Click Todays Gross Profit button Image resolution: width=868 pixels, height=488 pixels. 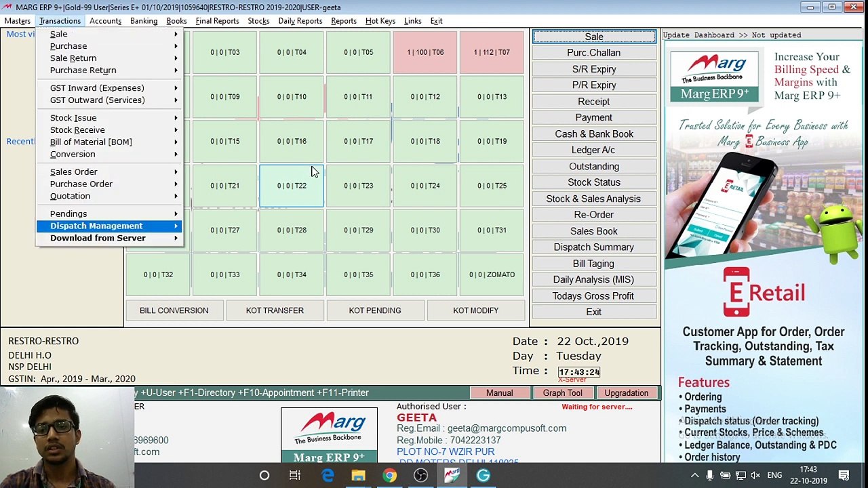(594, 296)
